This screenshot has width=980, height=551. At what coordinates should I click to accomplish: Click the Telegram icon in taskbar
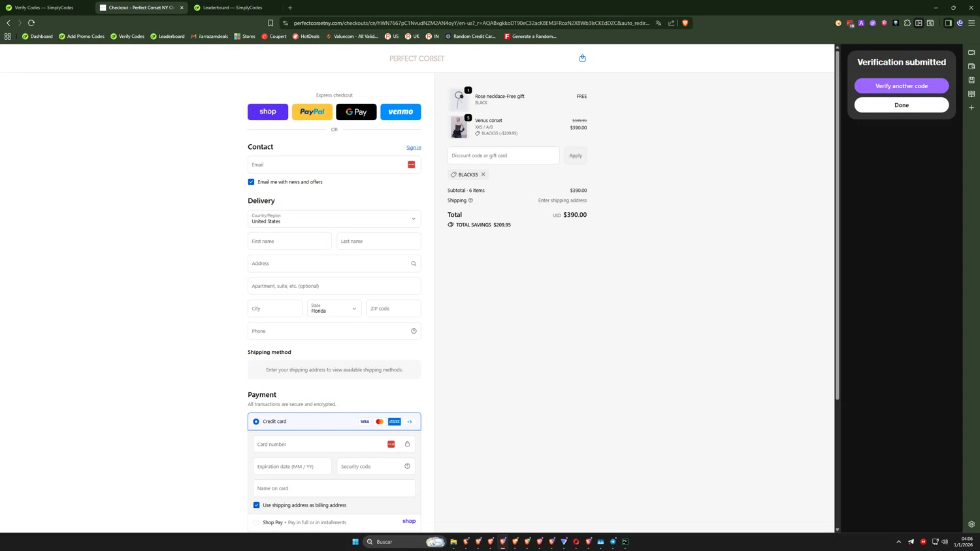[613, 541]
